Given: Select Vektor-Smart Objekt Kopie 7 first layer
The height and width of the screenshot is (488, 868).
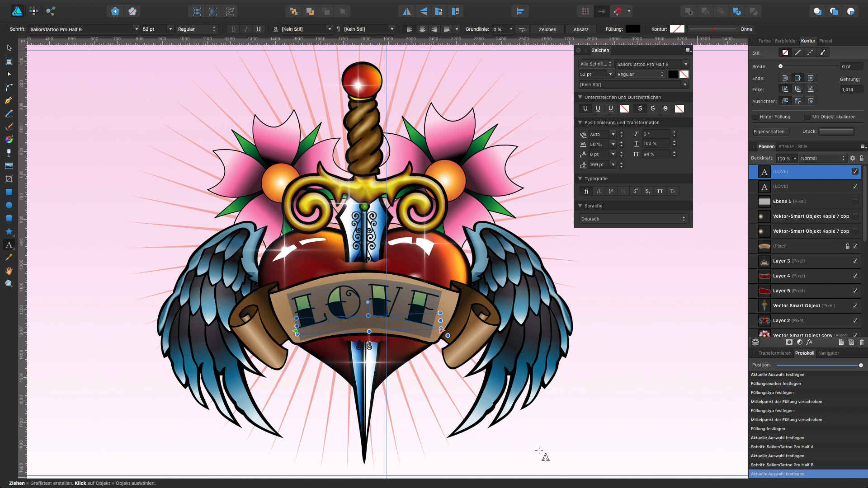Looking at the screenshot, I should (x=805, y=216).
